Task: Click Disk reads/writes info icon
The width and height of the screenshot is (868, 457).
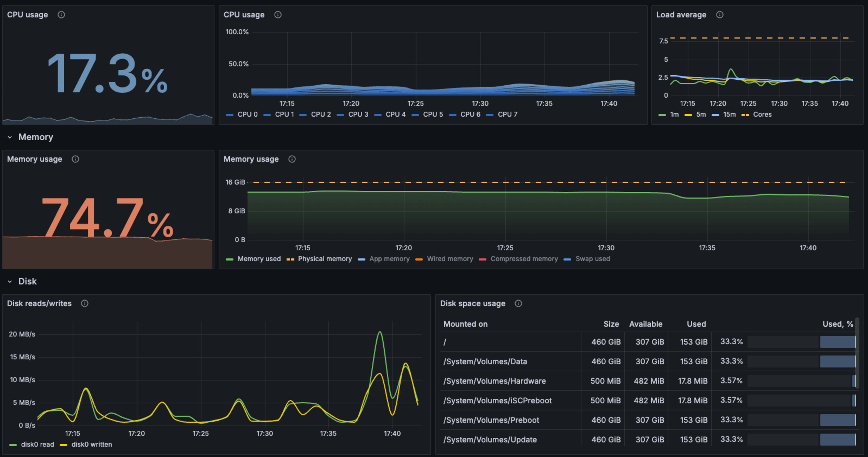Action: (x=85, y=303)
